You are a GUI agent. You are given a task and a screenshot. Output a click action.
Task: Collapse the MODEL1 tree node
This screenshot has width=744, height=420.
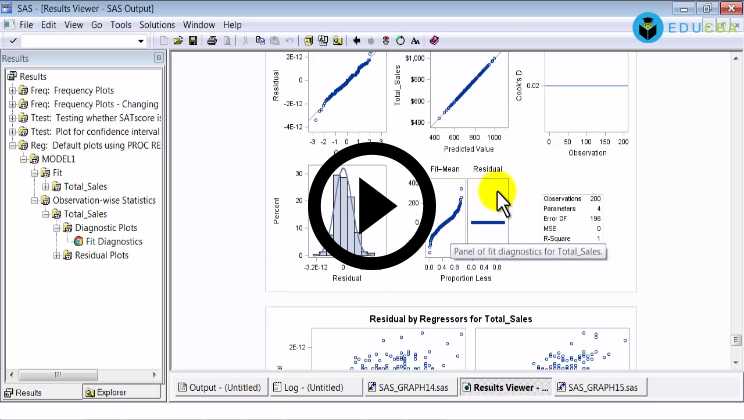[21, 159]
